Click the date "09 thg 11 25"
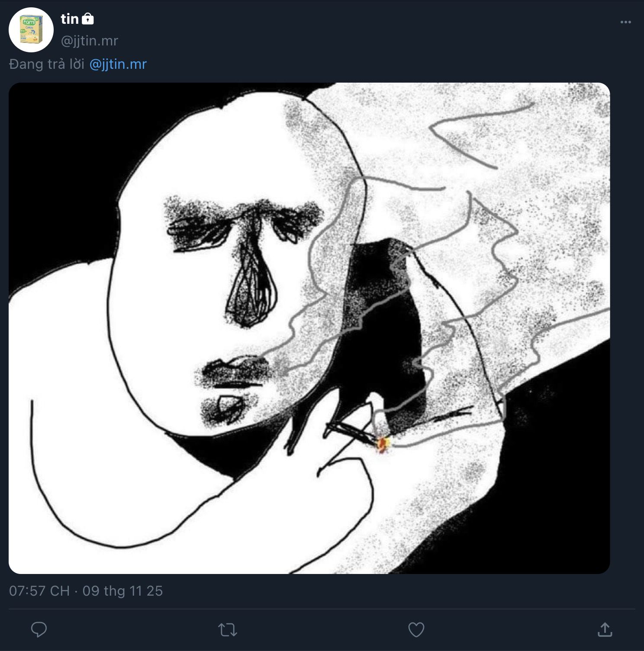This screenshot has height=651, width=644. coord(122,591)
